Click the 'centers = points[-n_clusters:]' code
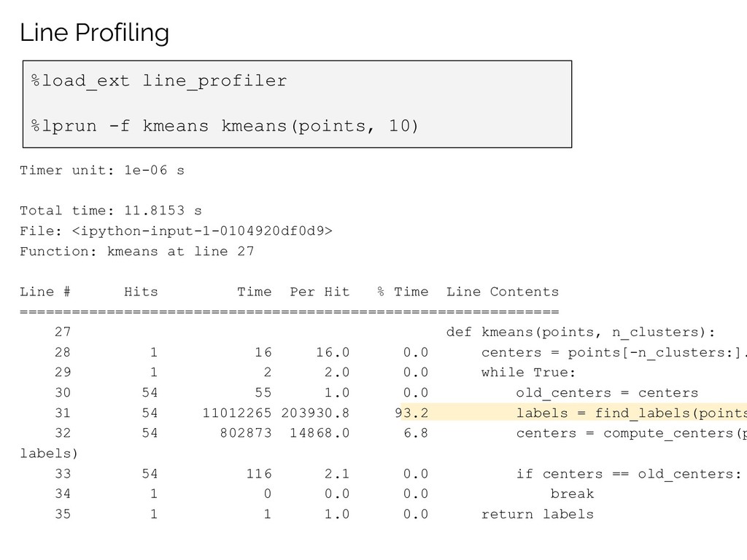The image size is (747, 560). coord(614,353)
